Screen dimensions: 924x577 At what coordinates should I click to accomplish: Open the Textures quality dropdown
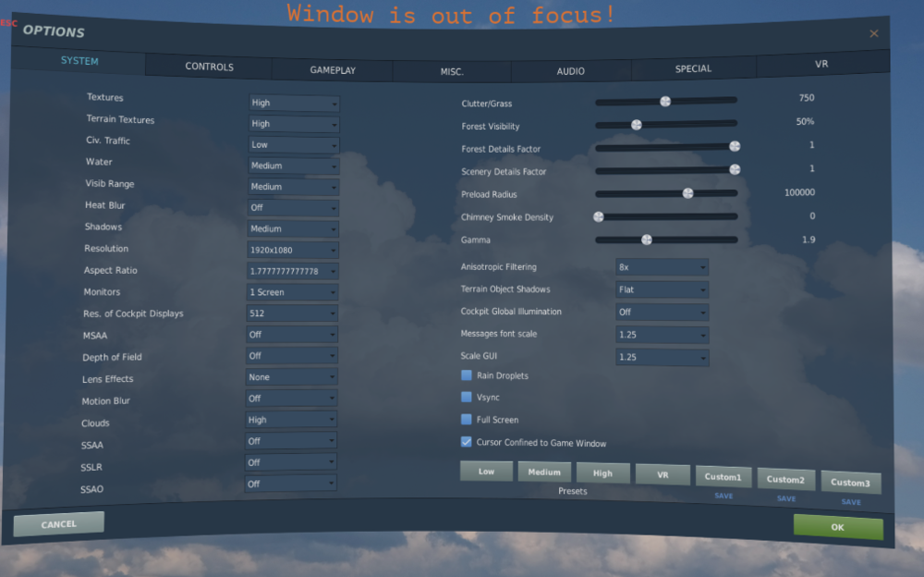click(x=293, y=103)
